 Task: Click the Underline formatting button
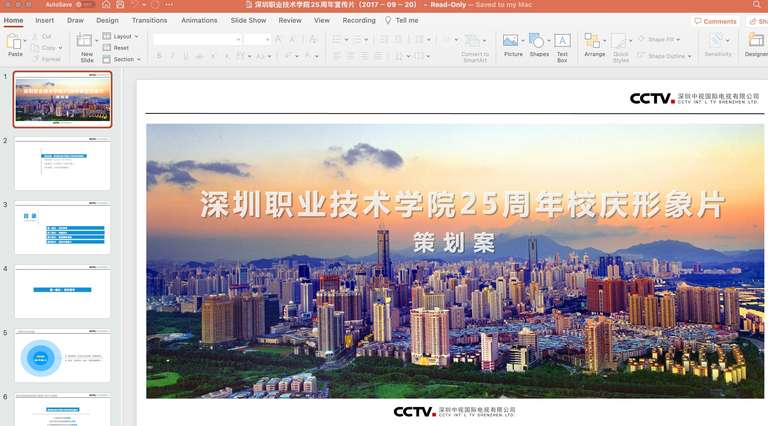[186, 56]
